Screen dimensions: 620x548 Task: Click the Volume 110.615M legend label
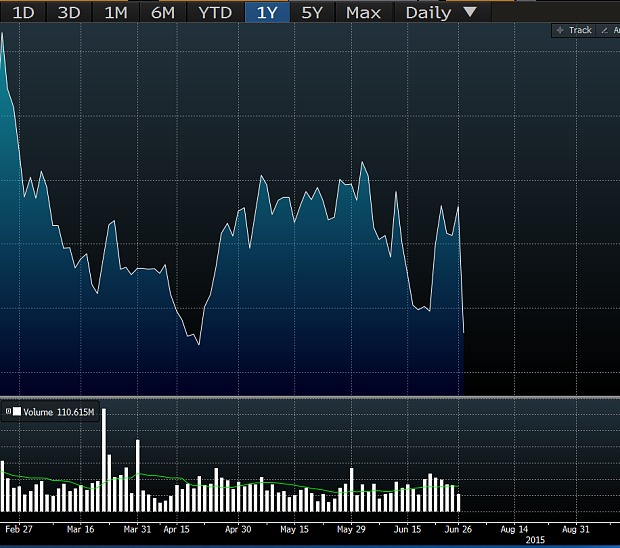57,411
